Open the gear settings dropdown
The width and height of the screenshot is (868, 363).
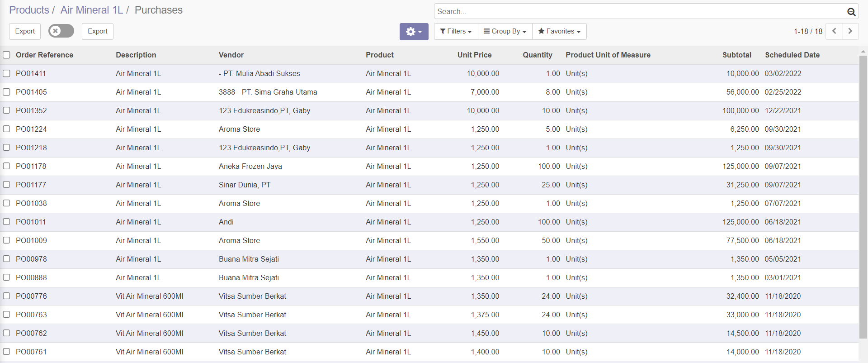coord(414,32)
